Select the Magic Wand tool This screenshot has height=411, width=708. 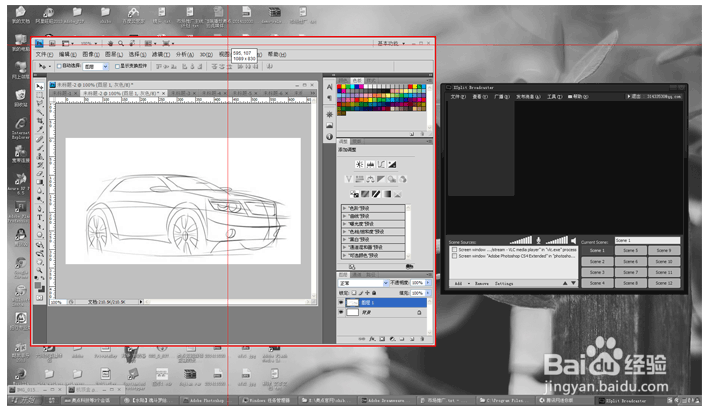click(x=40, y=112)
